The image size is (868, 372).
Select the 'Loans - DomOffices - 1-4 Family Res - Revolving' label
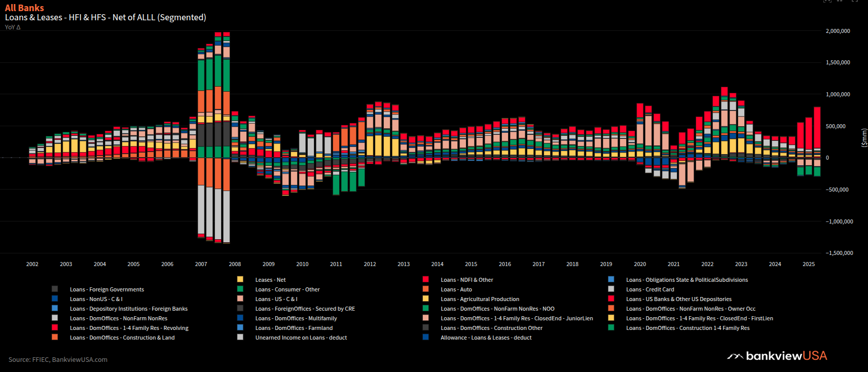tap(129, 328)
